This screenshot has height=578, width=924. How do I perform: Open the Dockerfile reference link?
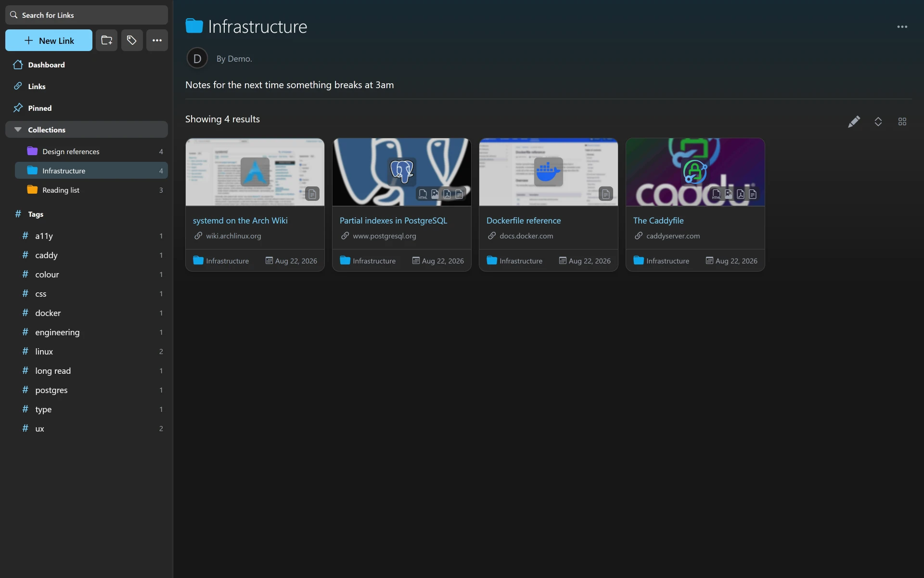(x=524, y=221)
